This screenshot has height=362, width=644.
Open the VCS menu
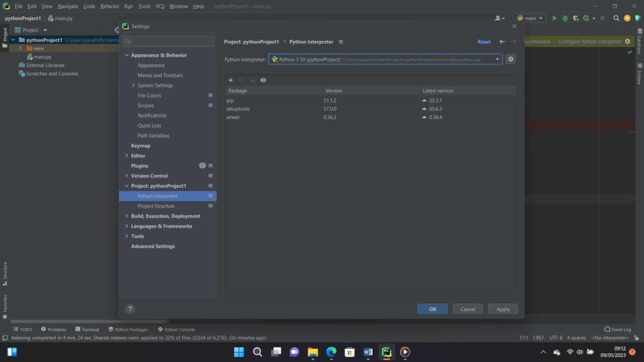[162, 6]
